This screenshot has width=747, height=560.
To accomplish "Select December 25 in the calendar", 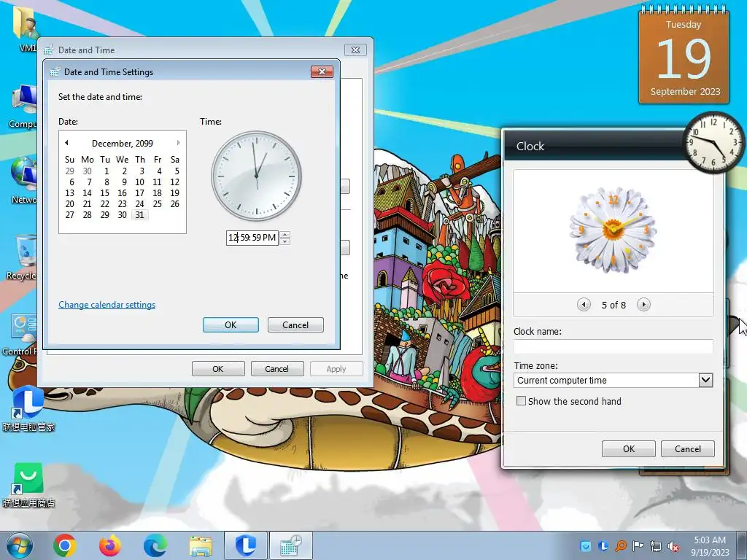I will [158, 204].
